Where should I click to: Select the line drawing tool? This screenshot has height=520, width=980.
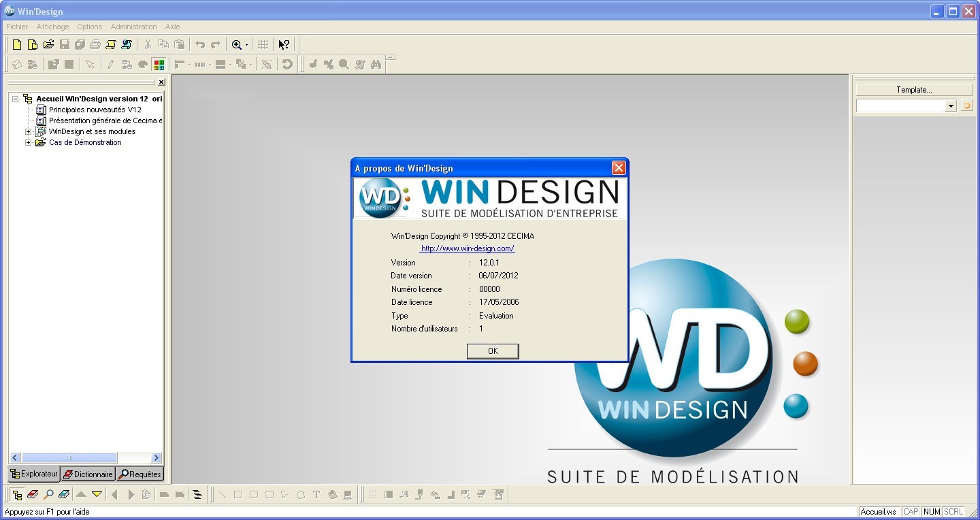coord(223,495)
